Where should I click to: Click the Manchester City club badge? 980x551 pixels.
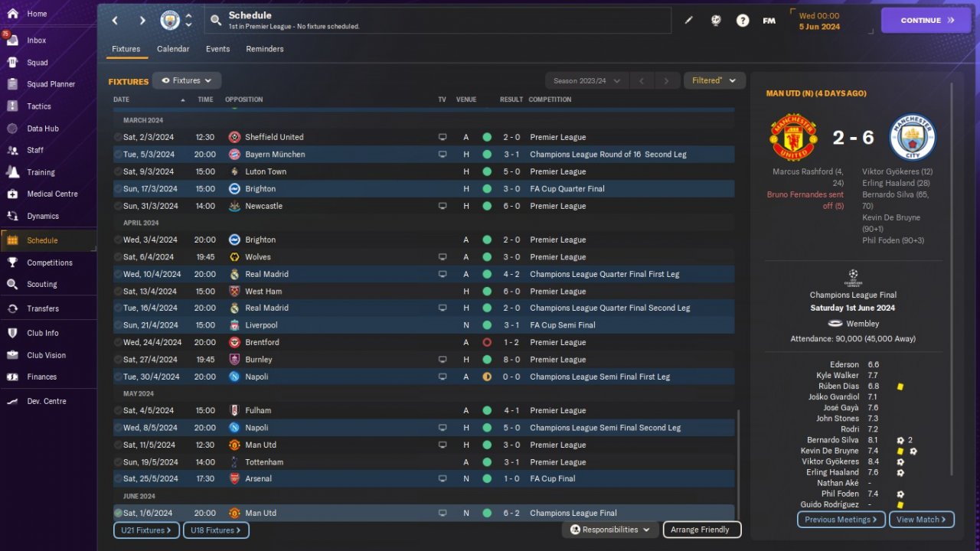pyautogui.click(x=170, y=21)
